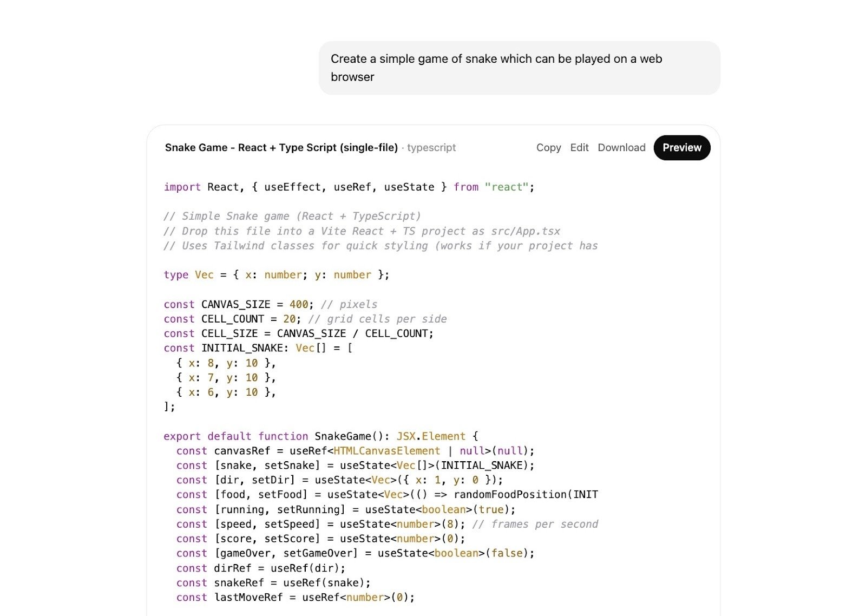This screenshot has height=616, width=866.
Task: Click Edit to modify the artifact
Action: [579, 147]
